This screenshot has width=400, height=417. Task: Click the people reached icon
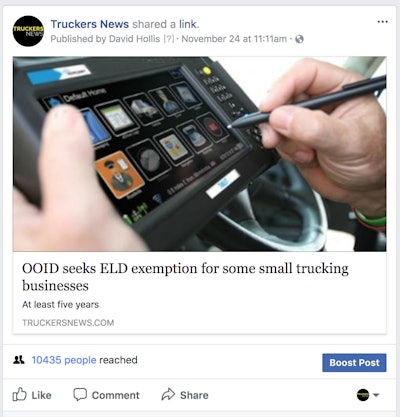[19, 360]
